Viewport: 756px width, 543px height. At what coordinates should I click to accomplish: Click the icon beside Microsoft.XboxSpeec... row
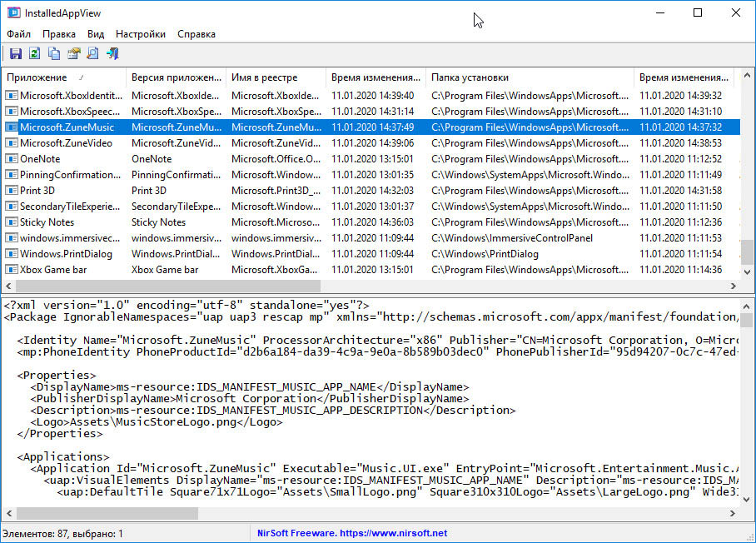tap(12, 112)
